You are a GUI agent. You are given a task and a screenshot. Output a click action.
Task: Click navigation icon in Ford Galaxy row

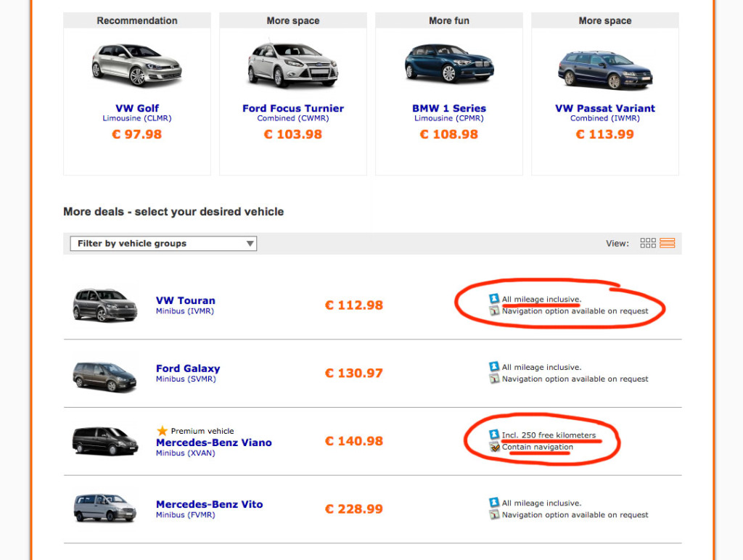tap(494, 379)
